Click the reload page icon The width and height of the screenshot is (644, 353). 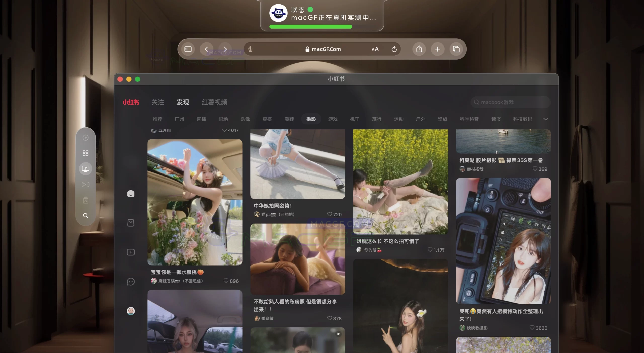click(394, 49)
